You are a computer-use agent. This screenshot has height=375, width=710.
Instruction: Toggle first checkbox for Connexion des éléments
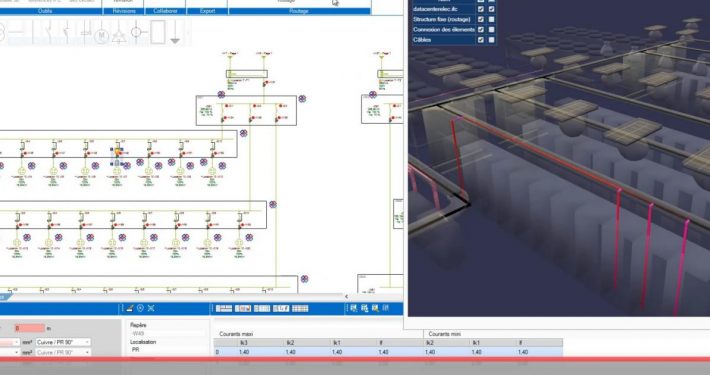pyautogui.click(x=481, y=29)
